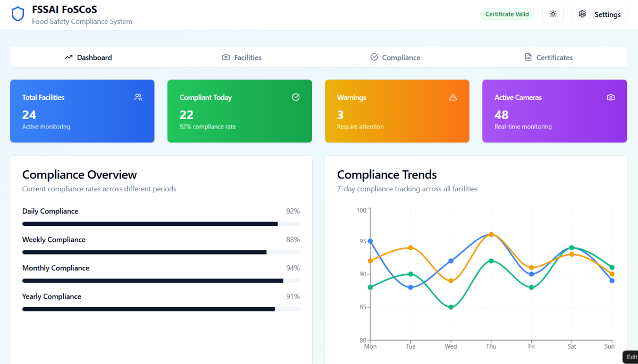This screenshot has width=638, height=364.
Task: Click the gear icon in Settings button
Action: point(582,14)
